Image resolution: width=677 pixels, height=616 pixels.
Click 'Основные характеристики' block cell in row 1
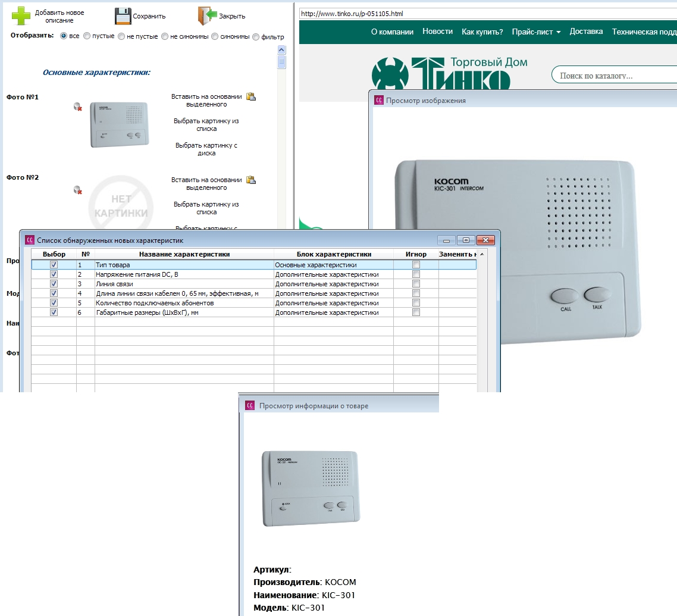[x=334, y=265]
